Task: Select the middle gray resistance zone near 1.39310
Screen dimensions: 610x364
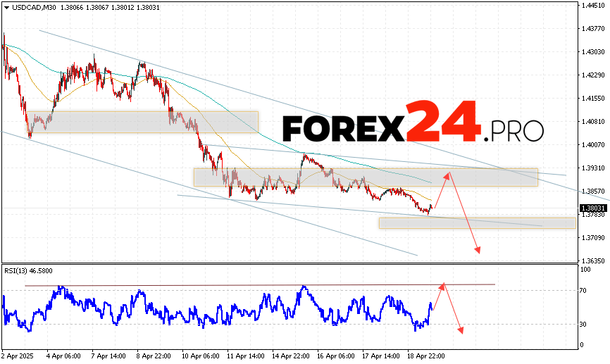Action: point(366,177)
